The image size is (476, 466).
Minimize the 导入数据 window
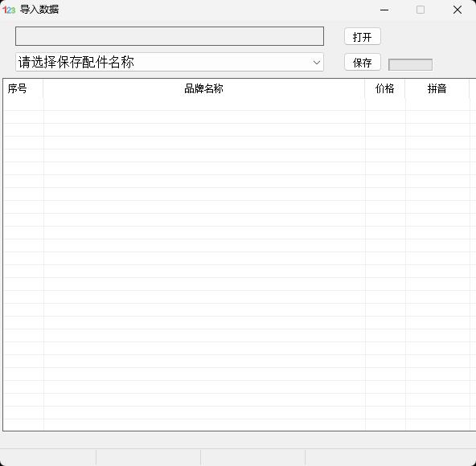384,10
